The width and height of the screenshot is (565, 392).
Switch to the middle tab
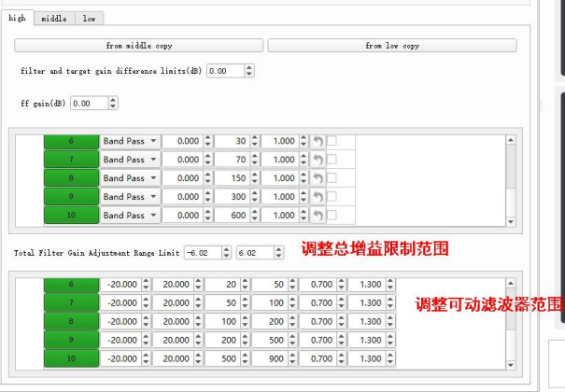pos(54,18)
